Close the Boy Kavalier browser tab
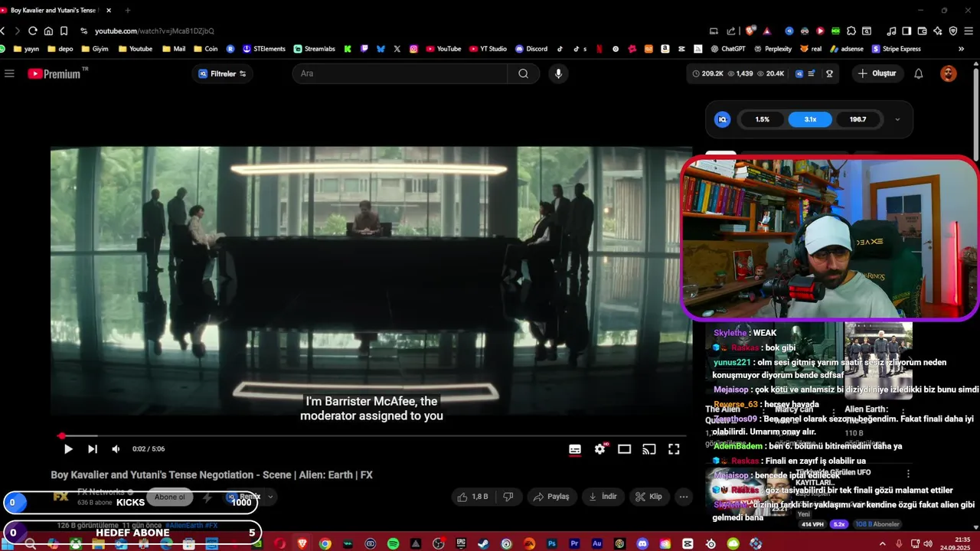The width and height of the screenshot is (980, 551). [109, 10]
